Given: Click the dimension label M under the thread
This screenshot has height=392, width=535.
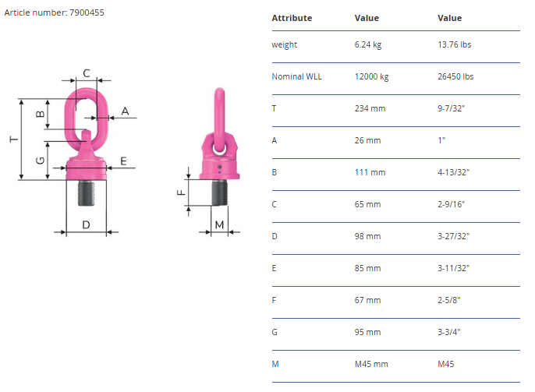Looking at the screenshot, I should (x=219, y=225).
